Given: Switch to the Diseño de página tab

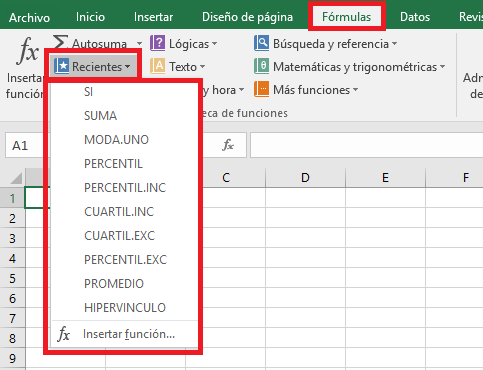Looking at the screenshot, I should (247, 17).
